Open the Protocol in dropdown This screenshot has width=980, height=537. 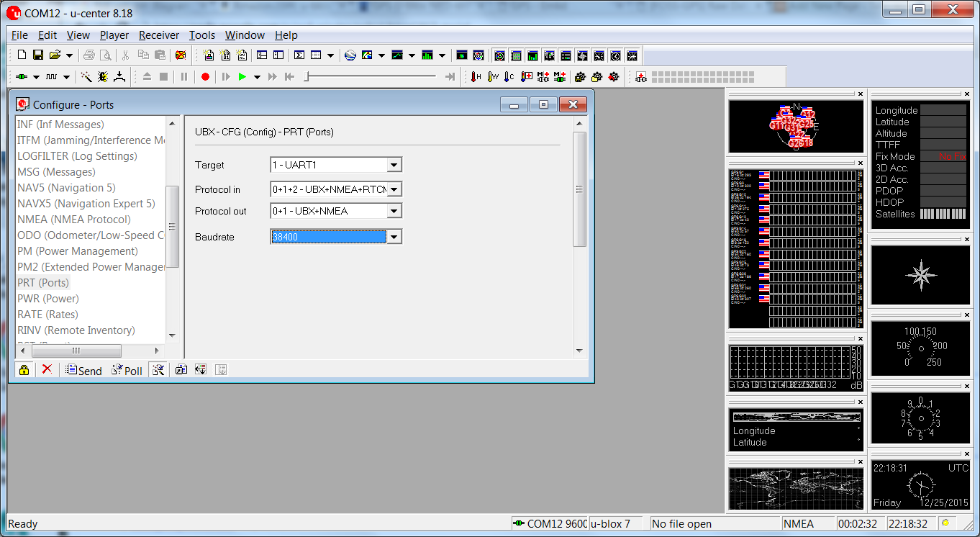pyautogui.click(x=394, y=189)
